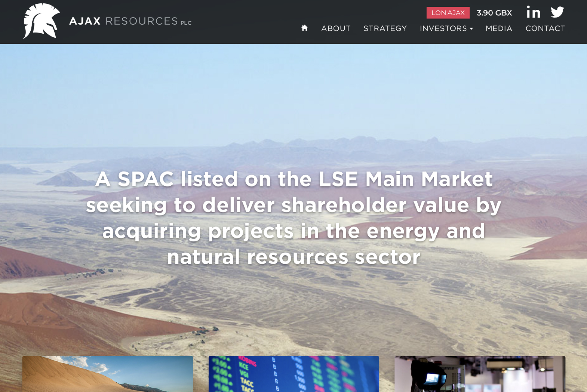The height and width of the screenshot is (392, 587).
Task: Open the LinkedIn company page icon
Action: click(x=534, y=12)
